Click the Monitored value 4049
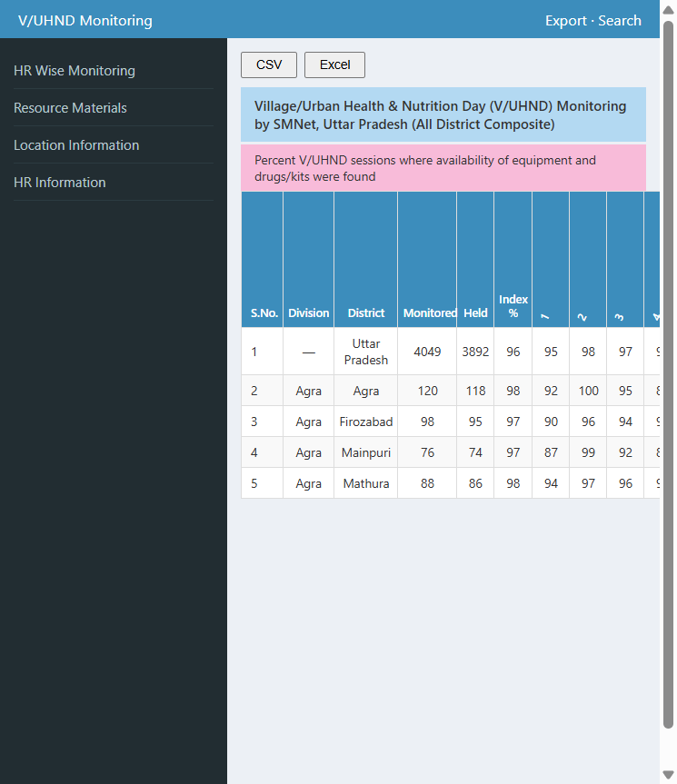Viewport: 677px width, 784px height. pyautogui.click(x=427, y=352)
